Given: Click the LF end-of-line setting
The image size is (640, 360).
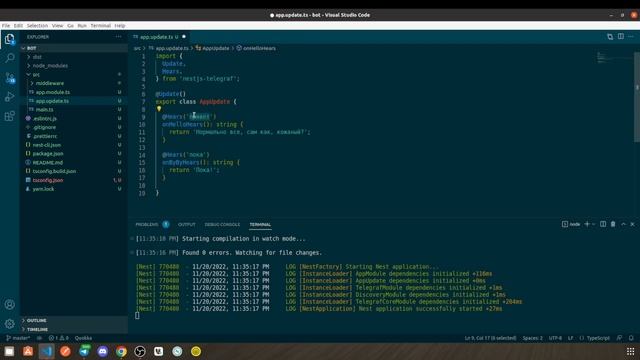Looking at the screenshot, I should 571,338.
